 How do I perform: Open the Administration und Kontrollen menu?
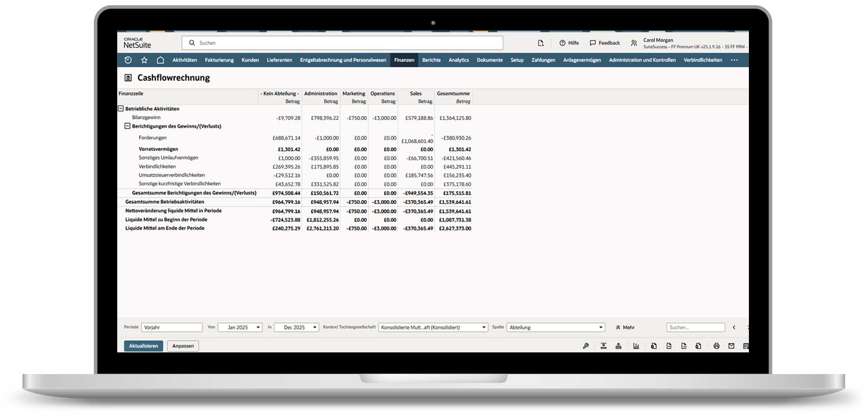(x=642, y=60)
